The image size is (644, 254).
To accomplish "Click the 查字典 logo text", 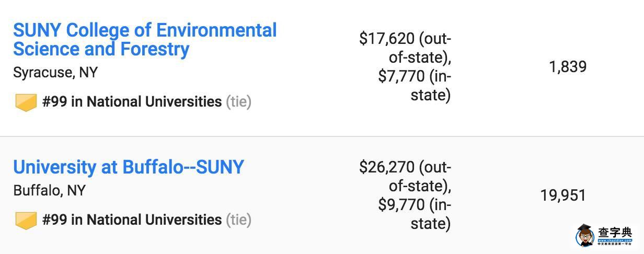I will coord(615,232).
